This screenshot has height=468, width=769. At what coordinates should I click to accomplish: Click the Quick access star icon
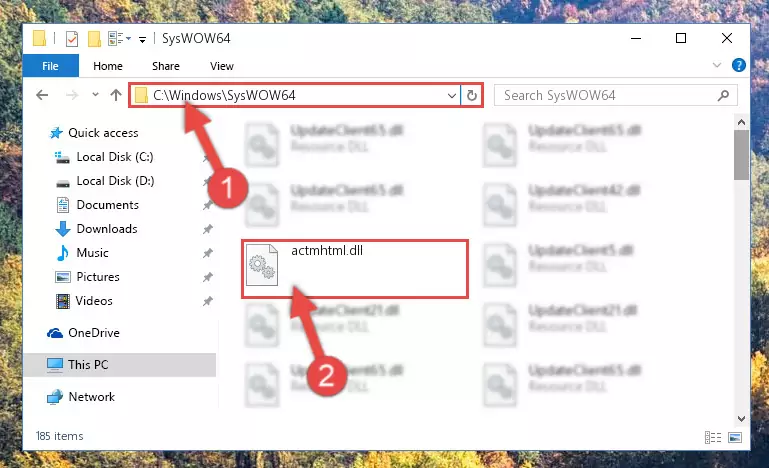click(56, 133)
